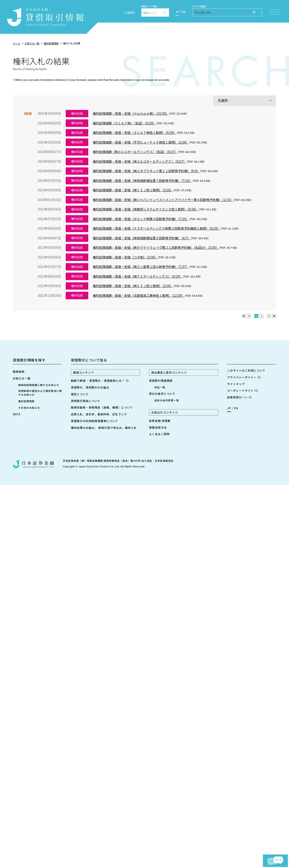The height and width of the screenshot is (868, 289).
Task: Switch the footer language to EN
Action: tap(236, 408)
